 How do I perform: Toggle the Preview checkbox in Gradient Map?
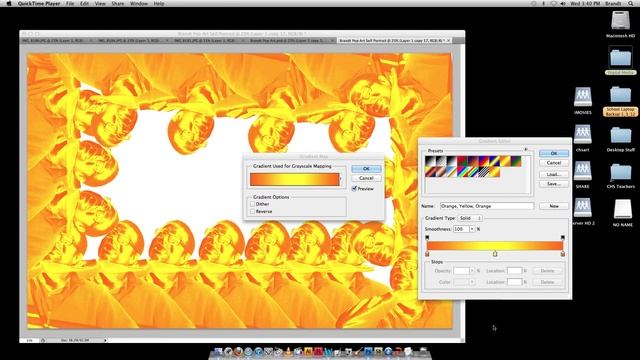[x=354, y=189]
